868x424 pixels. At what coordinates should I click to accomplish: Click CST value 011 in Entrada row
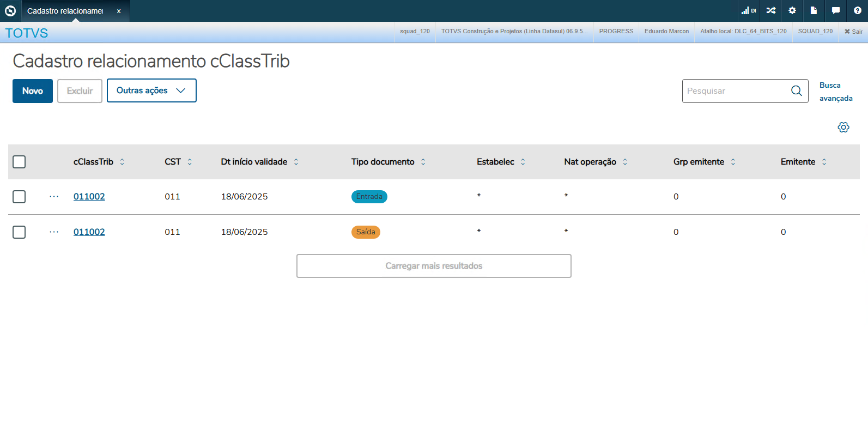click(x=172, y=197)
